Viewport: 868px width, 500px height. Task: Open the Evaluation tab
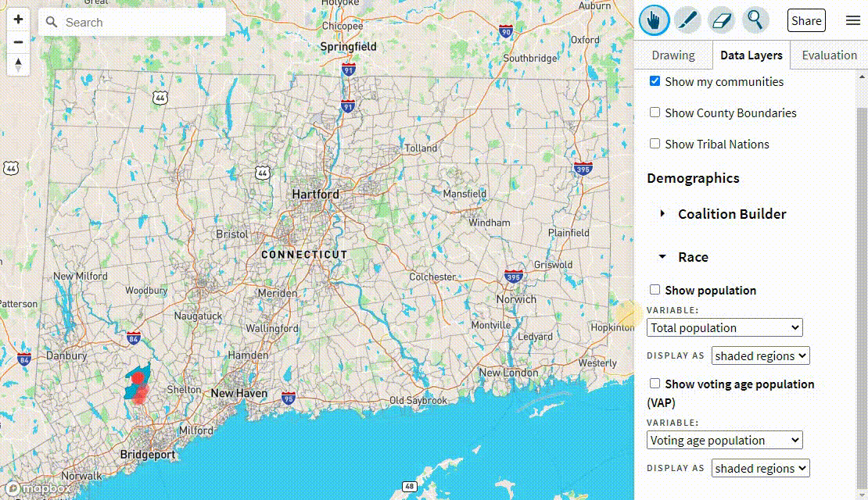[x=829, y=55]
